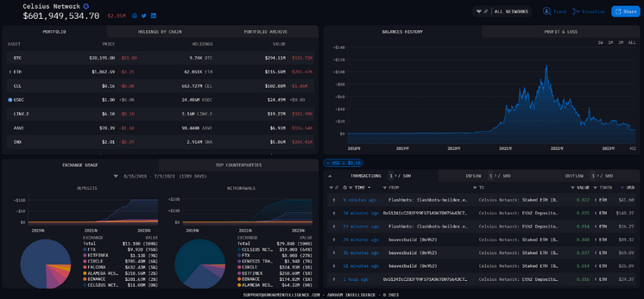Go to the next Inflow page arrow
The image size is (644, 299).
pos(494,176)
